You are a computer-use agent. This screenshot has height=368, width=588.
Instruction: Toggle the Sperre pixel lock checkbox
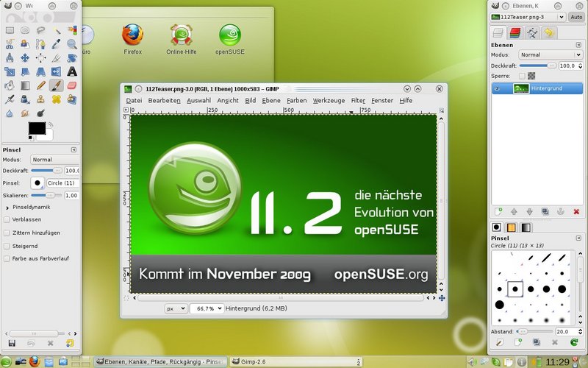point(522,76)
